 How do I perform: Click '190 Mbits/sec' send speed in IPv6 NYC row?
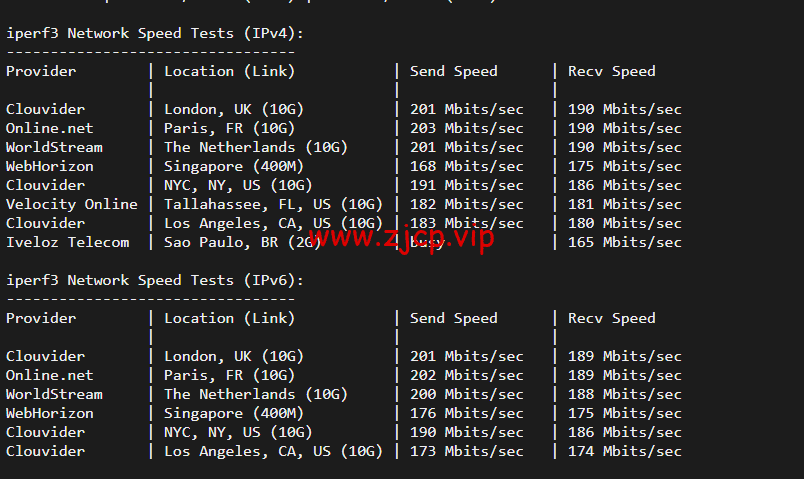click(x=467, y=432)
